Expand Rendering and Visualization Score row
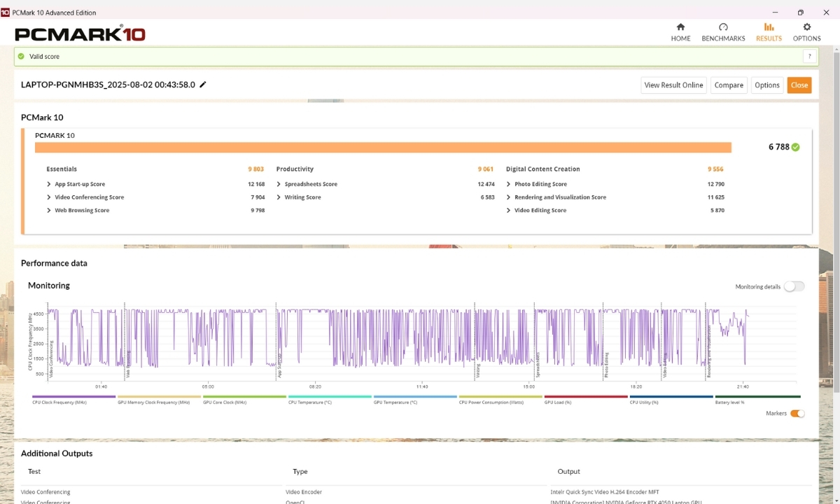 (556, 197)
